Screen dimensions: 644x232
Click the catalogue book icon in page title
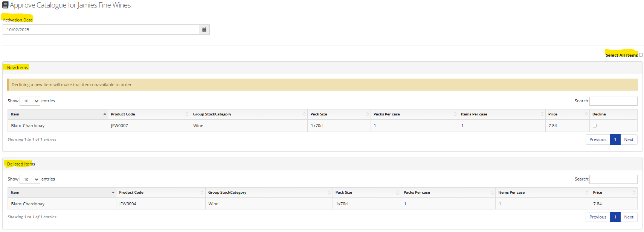tap(5, 5)
